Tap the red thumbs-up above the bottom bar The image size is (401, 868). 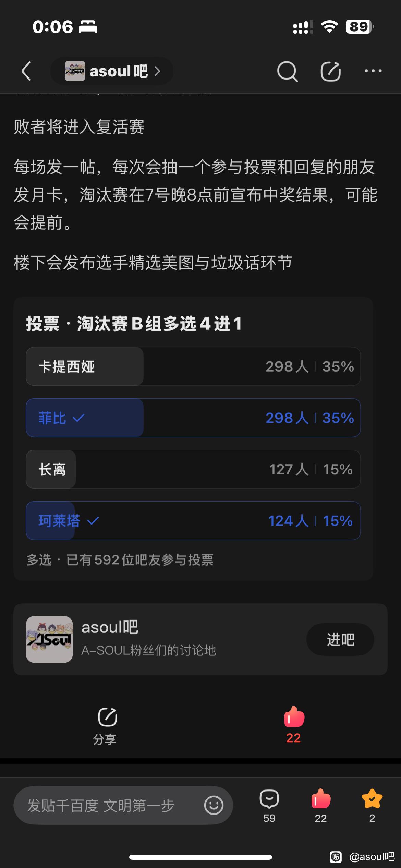294,718
